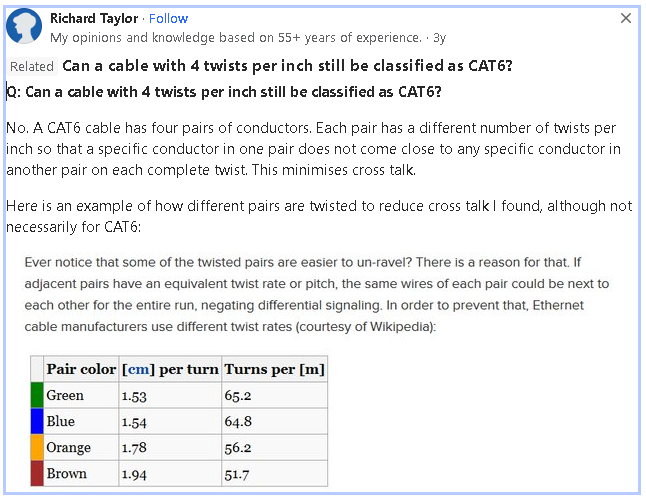
Task: Click the Turns per [m] column header
Action: tap(274, 369)
